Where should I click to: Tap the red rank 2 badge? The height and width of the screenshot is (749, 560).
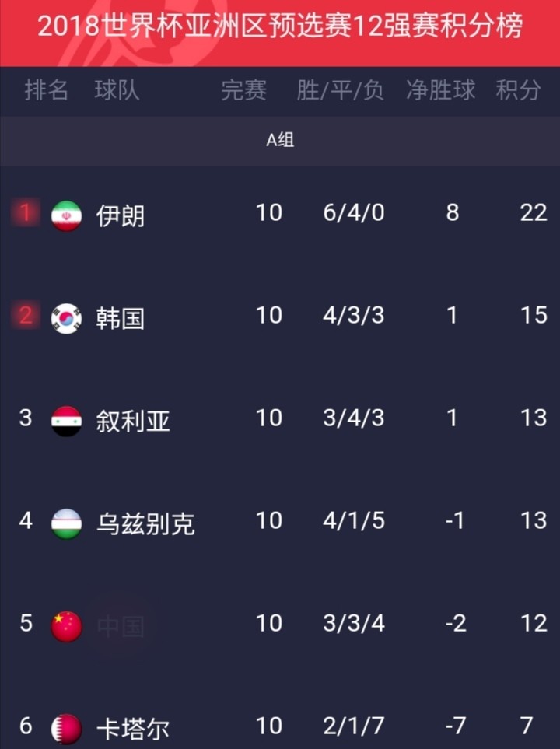26,315
